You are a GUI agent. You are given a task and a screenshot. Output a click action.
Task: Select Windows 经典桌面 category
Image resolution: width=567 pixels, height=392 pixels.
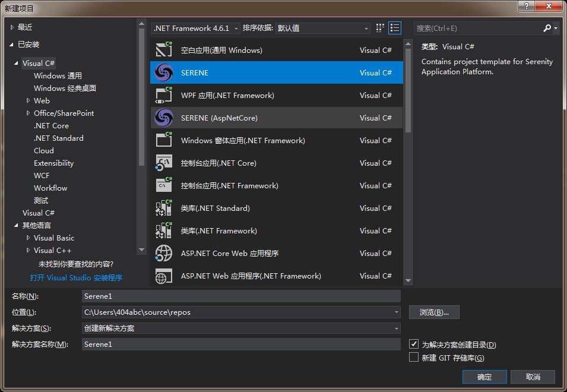(65, 88)
